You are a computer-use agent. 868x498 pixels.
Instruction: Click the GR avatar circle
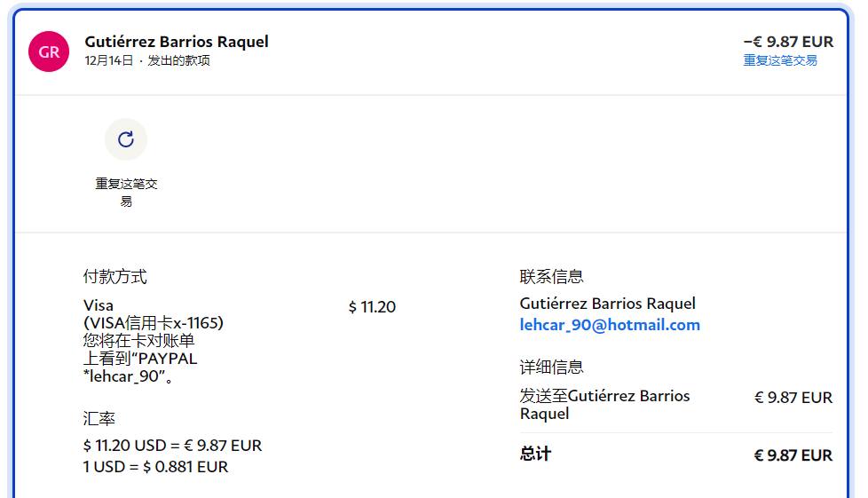(49, 51)
